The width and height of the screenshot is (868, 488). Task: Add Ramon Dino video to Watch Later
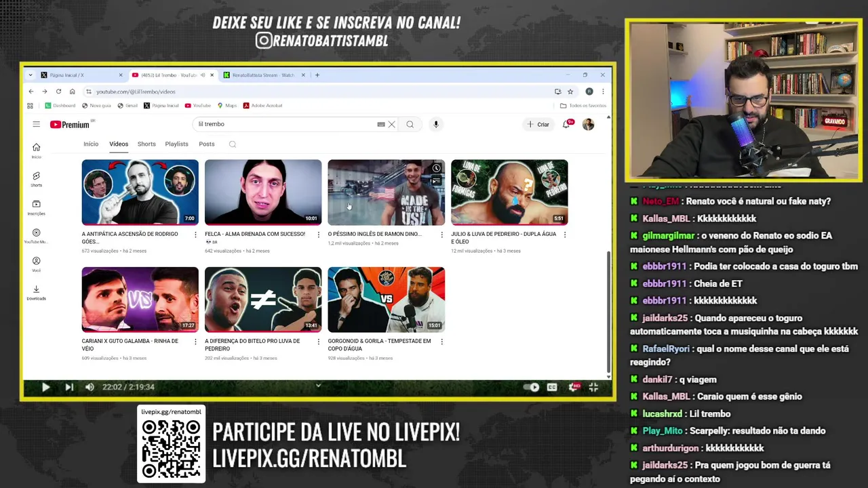point(437,168)
